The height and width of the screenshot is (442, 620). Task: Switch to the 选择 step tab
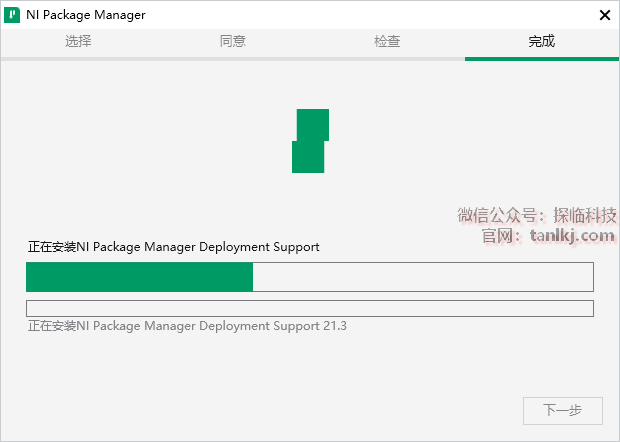(78, 42)
